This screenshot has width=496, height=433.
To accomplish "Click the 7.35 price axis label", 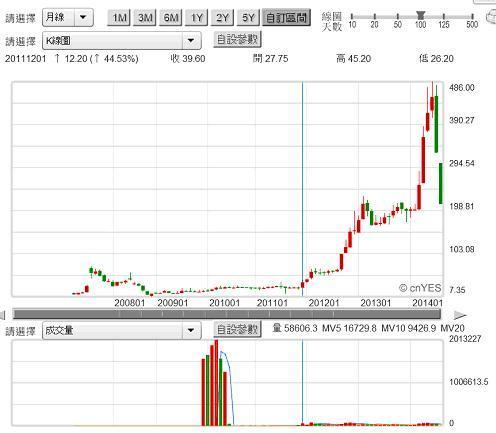I will (x=457, y=290).
